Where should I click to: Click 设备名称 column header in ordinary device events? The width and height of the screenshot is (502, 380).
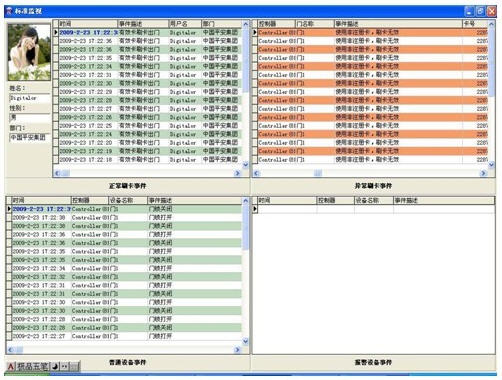click(x=128, y=201)
